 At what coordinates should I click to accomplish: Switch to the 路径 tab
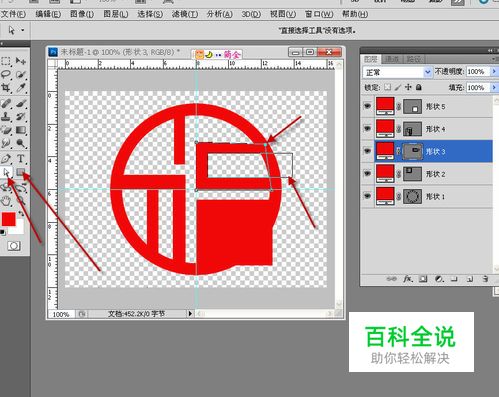tap(414, 59)
